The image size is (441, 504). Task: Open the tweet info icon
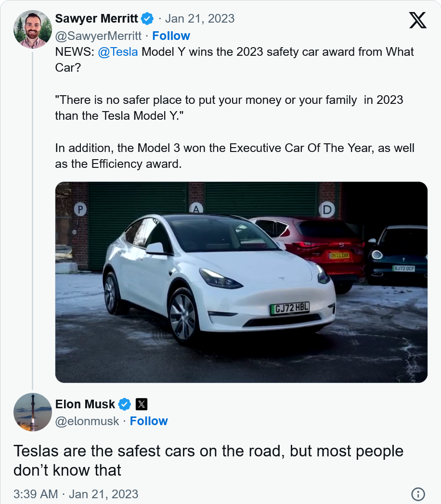coord(418,494)
